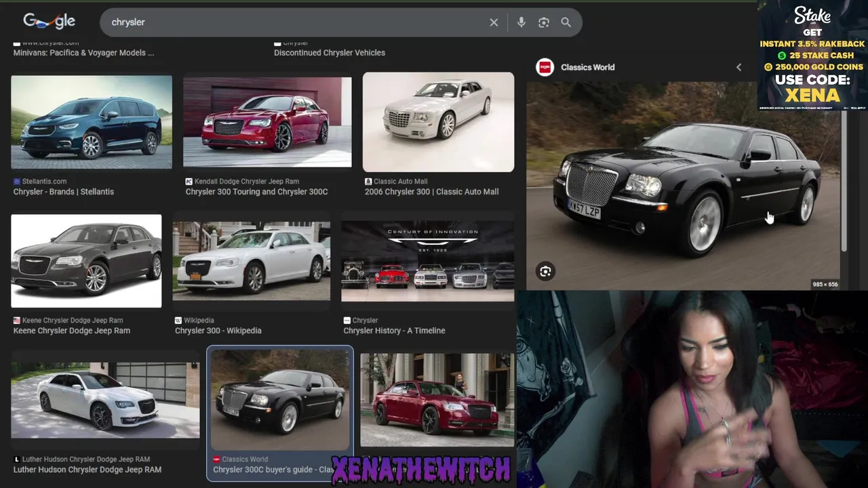This screenshot has width=868, height=488.
Task: Click the red Classics World favicon under thumbnail
Action: point(217,460)
